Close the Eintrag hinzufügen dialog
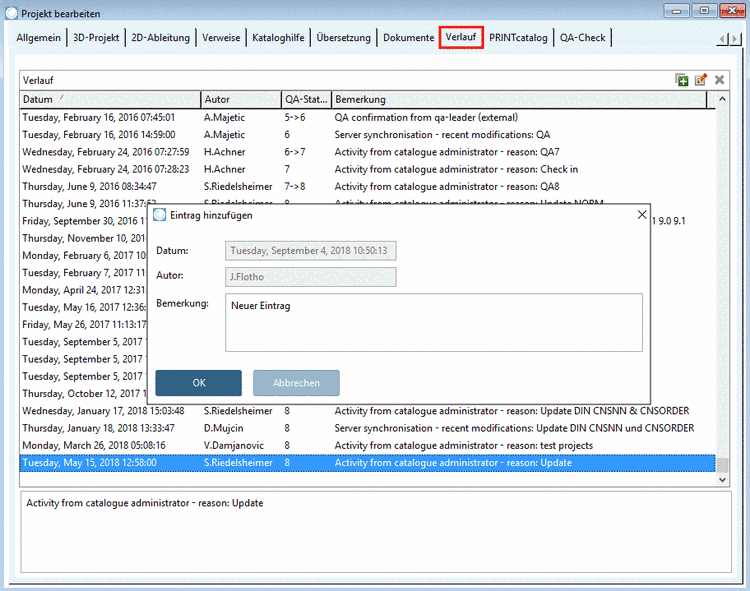Screen dimensions: 750x591 642,215
